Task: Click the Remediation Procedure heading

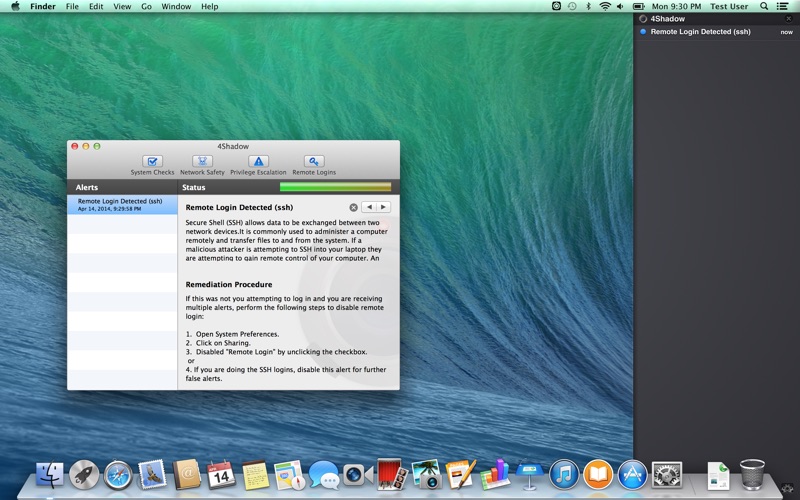Action: (x=229, y=284)
